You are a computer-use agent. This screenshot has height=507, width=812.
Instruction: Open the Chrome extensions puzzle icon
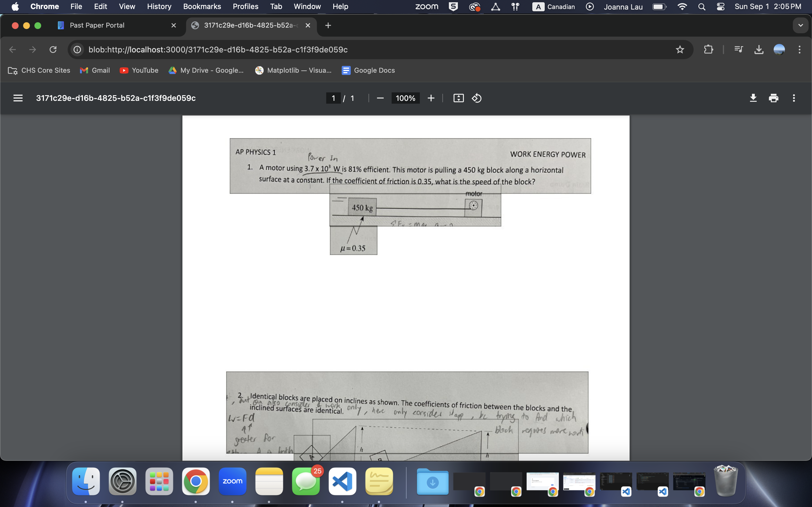[708, 50]
